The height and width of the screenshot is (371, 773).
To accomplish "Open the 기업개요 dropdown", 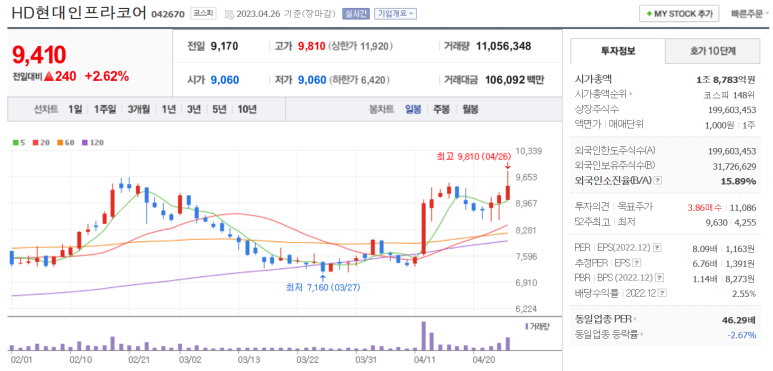I will (x=395, y=14).
